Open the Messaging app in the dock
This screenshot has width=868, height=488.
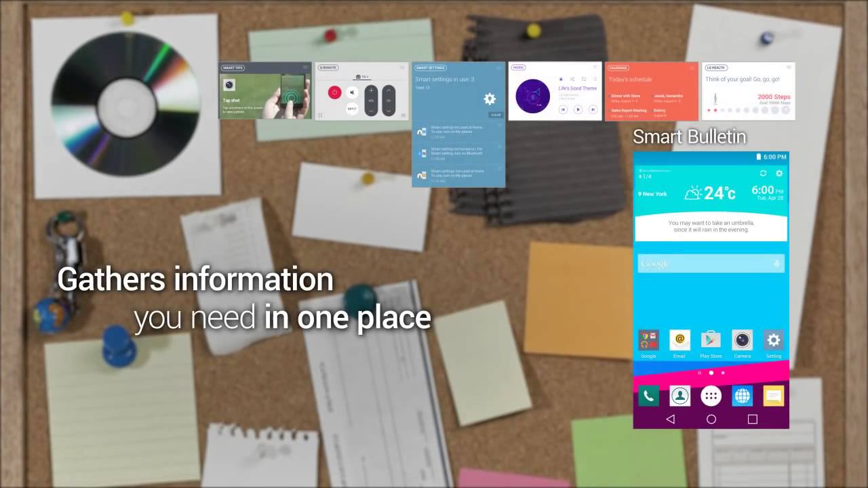(773, 396)
